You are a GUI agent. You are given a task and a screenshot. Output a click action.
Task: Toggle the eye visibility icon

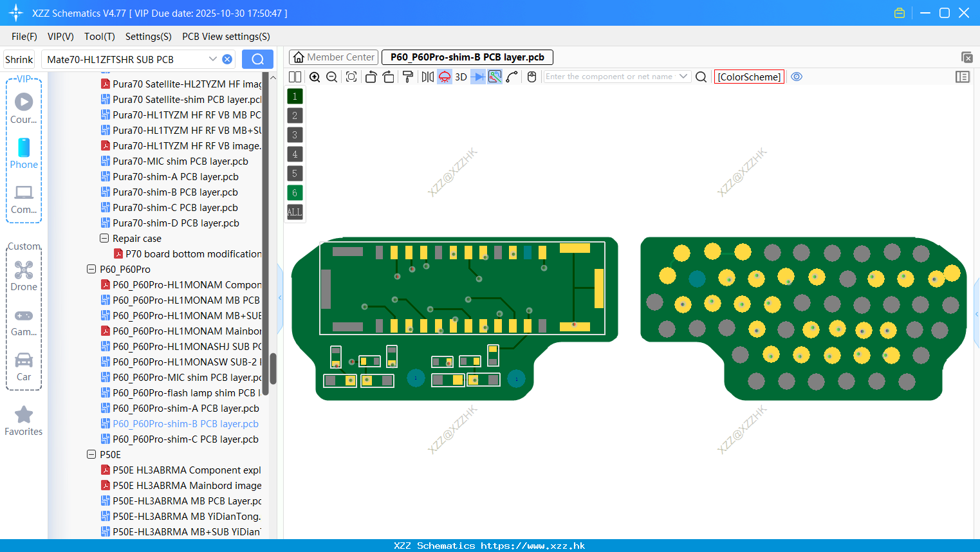(x=797, y=77)
